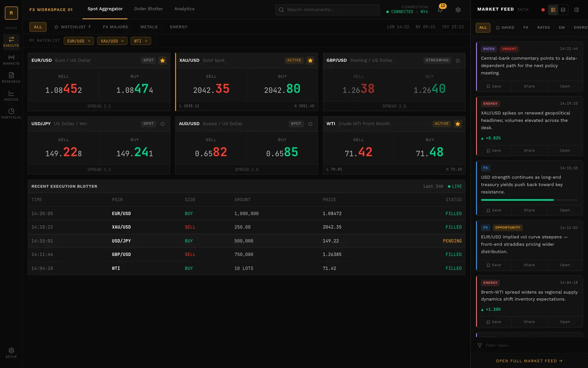Open Setup at the sidebar bottom
This screenshot has width=588, height=368.
click(11, 352)
